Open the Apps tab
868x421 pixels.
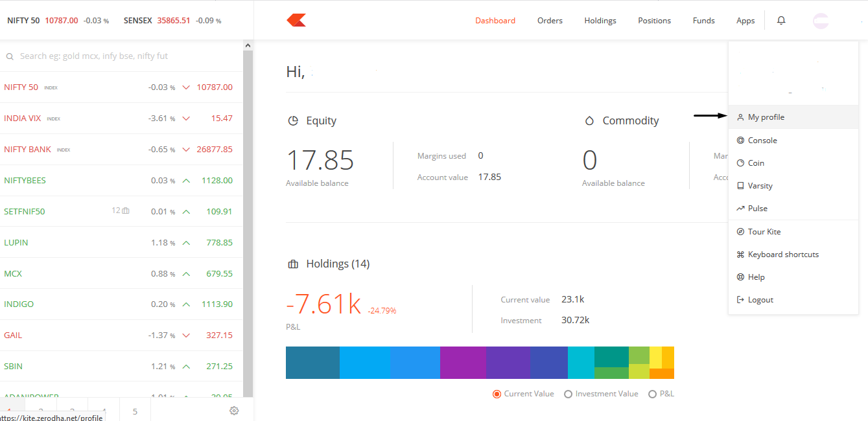pyautogui.click(x=745, y=21)
